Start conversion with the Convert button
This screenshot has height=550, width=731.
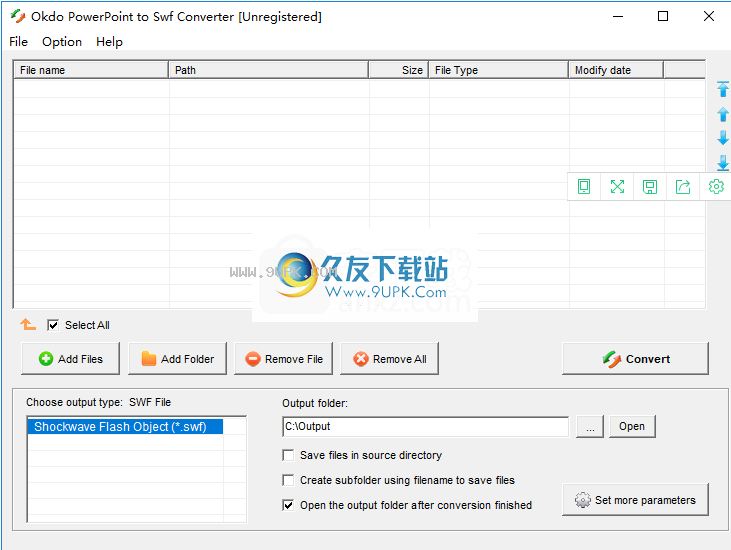[635, 358]
